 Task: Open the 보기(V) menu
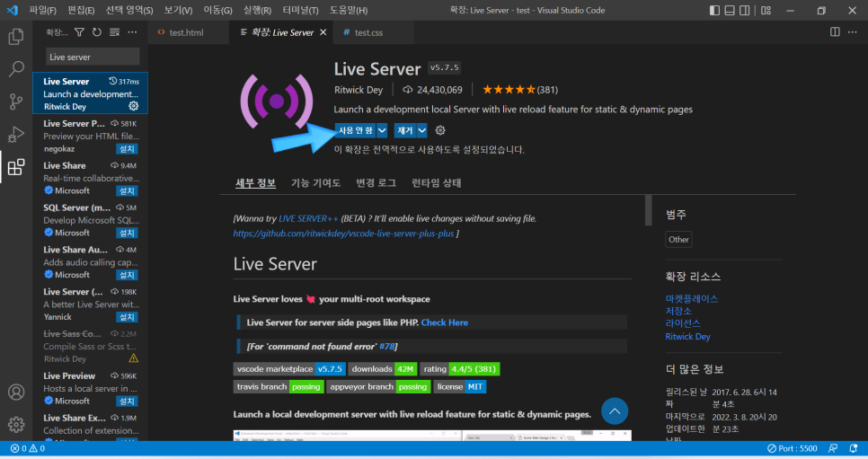(x=178, y=10)
